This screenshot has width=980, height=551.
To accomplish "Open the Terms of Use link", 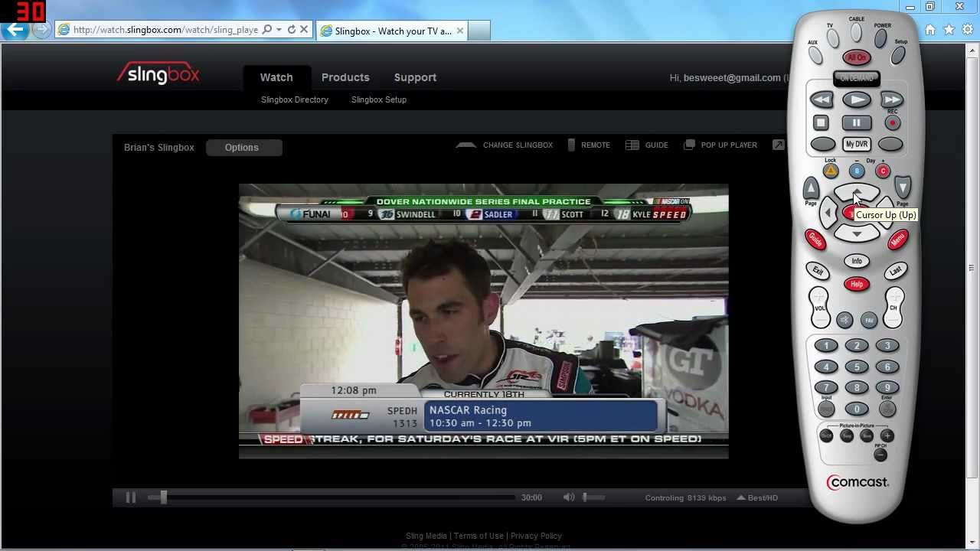I will click(x=479, y=536).
